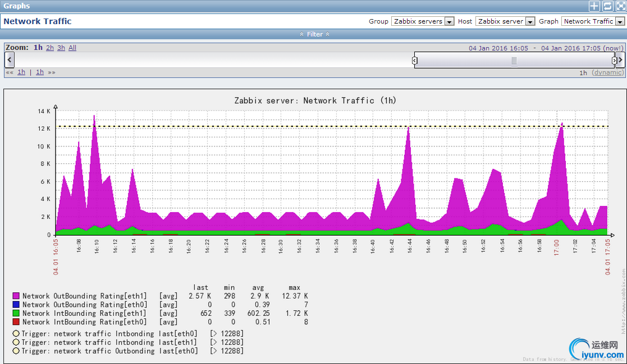Click the add to favourites plus icon
627x364 pixels.
point(594,6)
